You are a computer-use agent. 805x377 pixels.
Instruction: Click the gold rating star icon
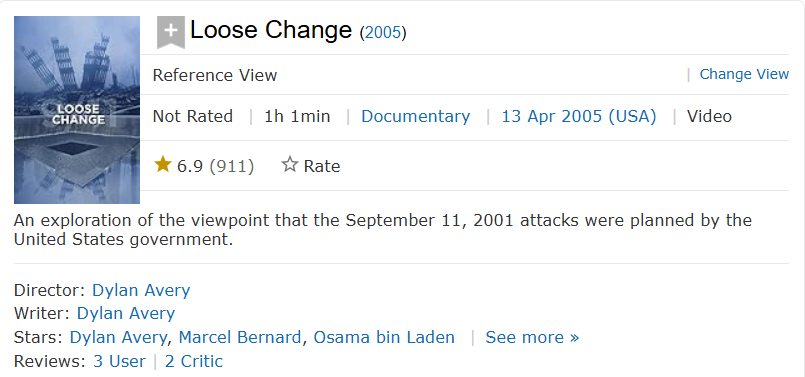click(163, 165)
